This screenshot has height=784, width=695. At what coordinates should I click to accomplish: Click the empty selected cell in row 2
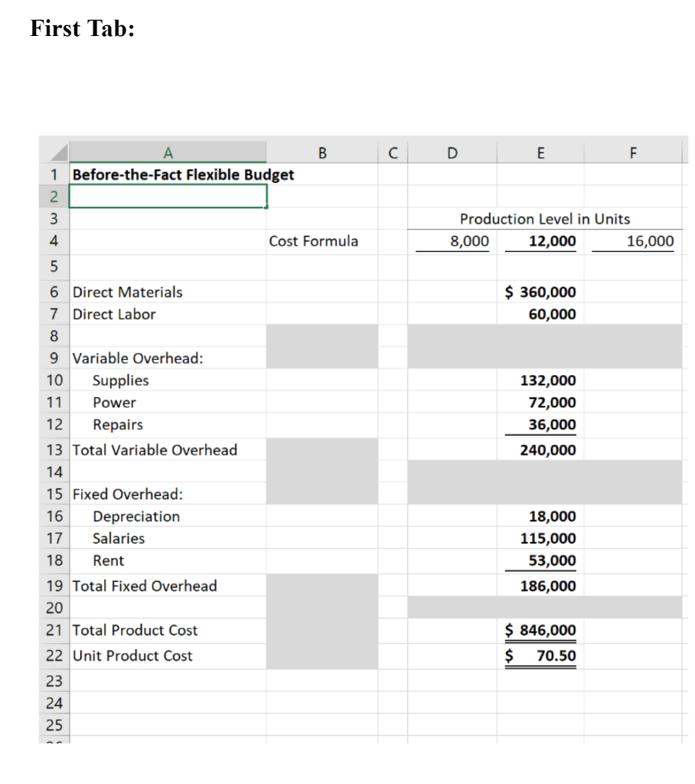point(168,197)
